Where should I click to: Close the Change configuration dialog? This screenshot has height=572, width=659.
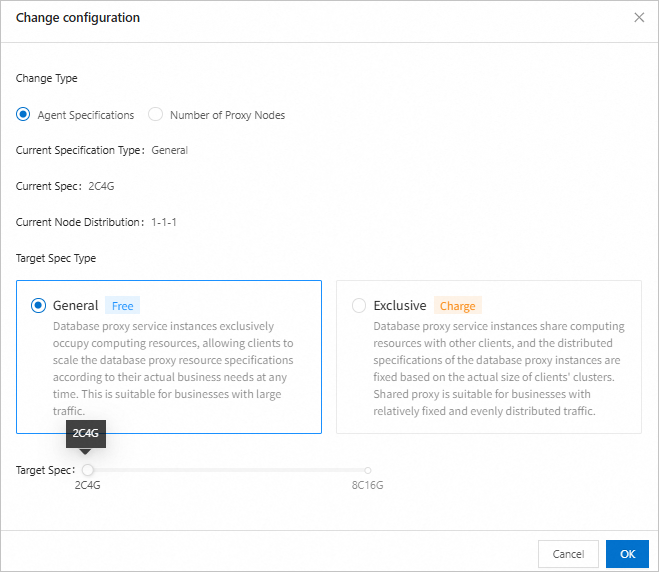click(x=640, y=18)
